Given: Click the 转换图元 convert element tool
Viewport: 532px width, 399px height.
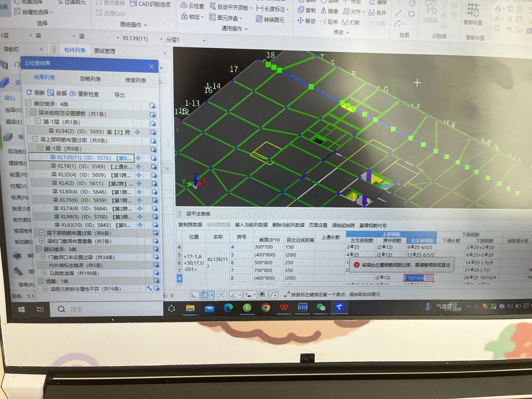Looking at the screenshot, I should (x=270, y=20).
